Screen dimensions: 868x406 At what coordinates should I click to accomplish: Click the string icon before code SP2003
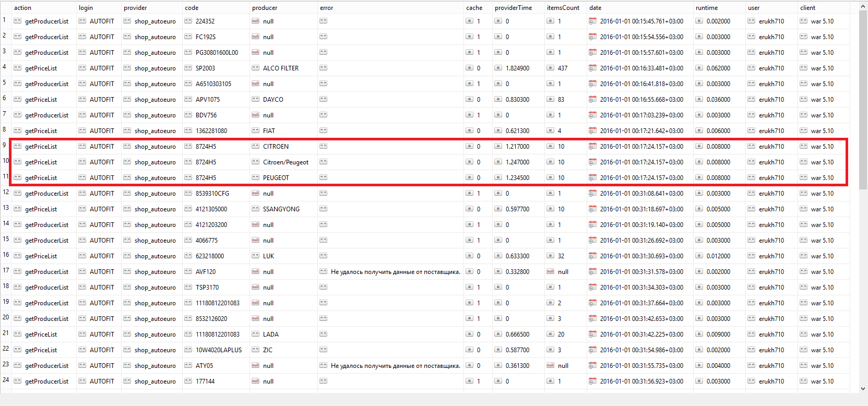tap(188, 68)
